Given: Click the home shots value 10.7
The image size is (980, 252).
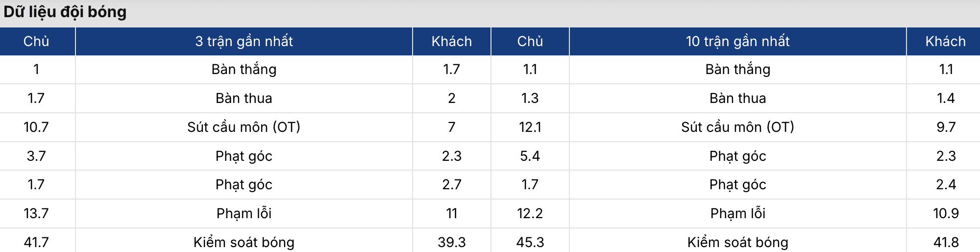Looking at the screenshot, I should 36,127.
